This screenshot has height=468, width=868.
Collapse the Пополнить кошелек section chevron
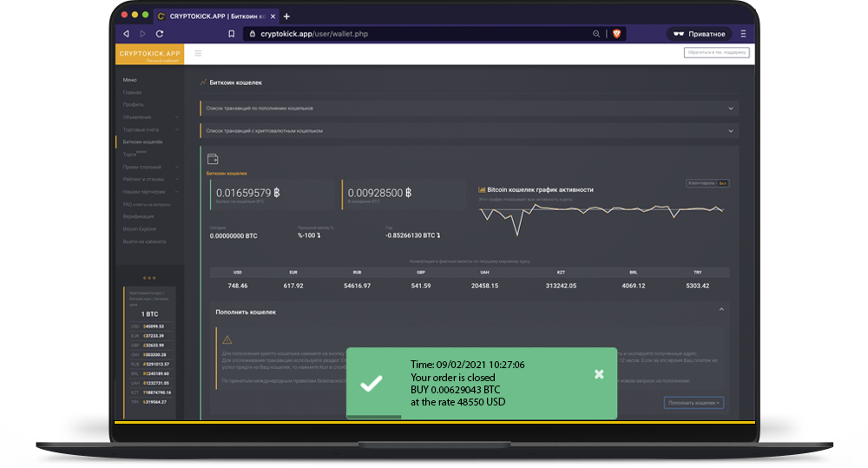tap(721, 310)
